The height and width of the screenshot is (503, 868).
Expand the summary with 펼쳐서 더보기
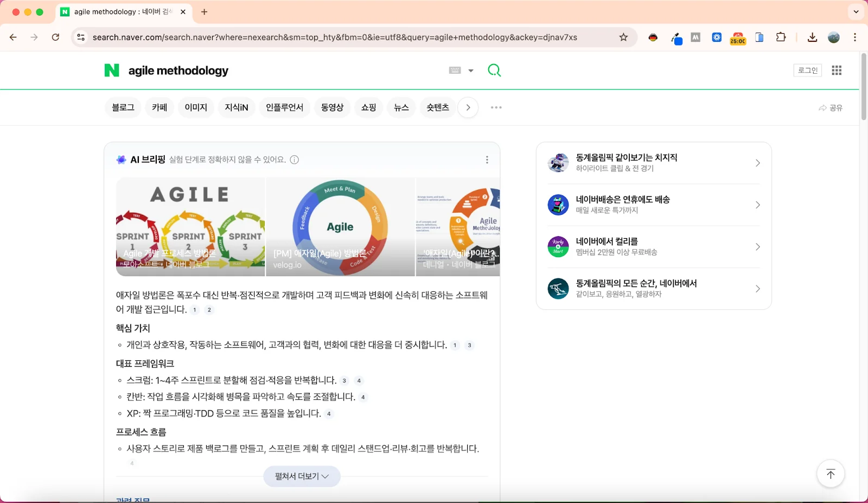pyautogui.click(x=302, y=476)
